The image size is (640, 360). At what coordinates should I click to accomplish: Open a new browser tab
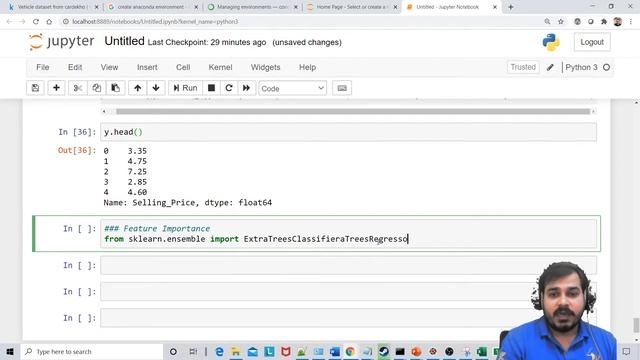coord(511,7)
